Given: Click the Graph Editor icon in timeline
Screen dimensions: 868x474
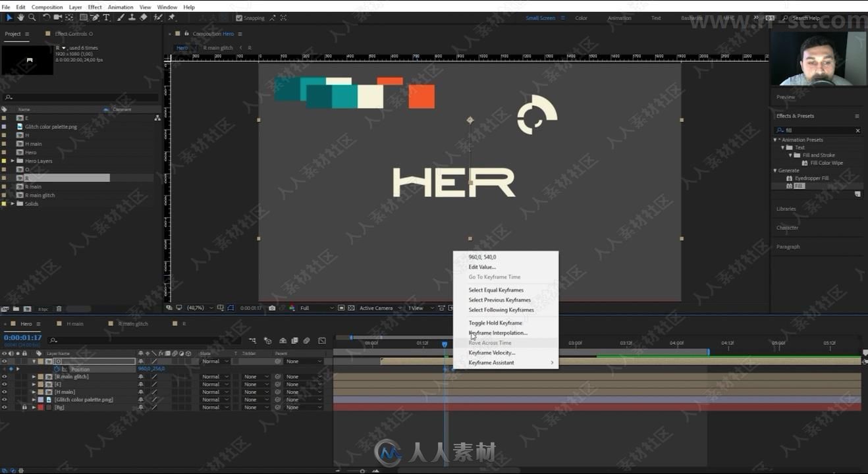Looking at the screenshot, I should tap(322, 340).
